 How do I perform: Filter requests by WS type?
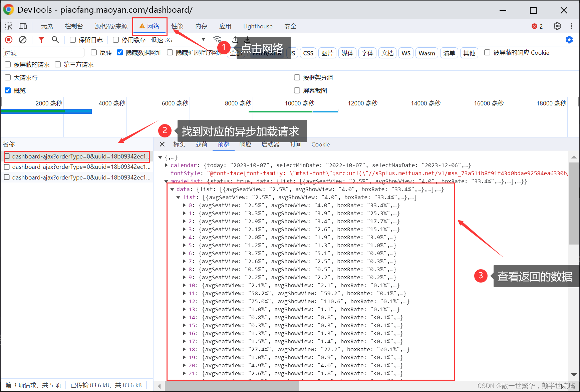pyautogui.click(x=406, y=53)
